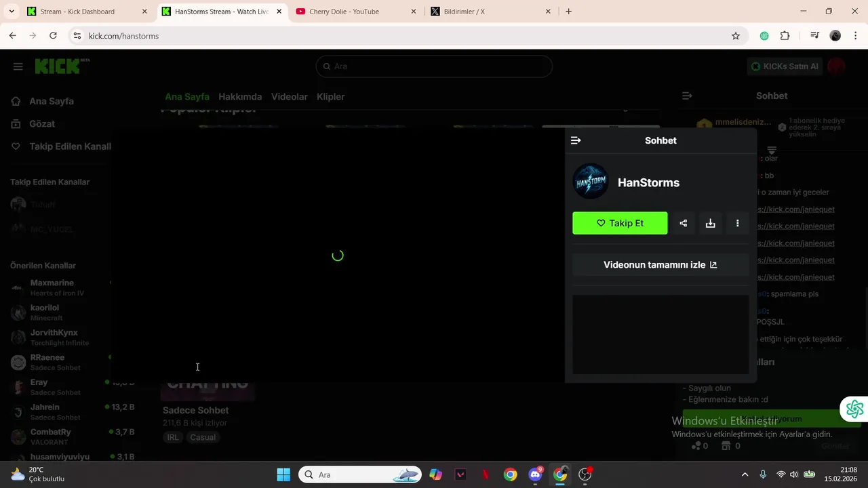Open the Windows Start menu

[x=283, y=474]
